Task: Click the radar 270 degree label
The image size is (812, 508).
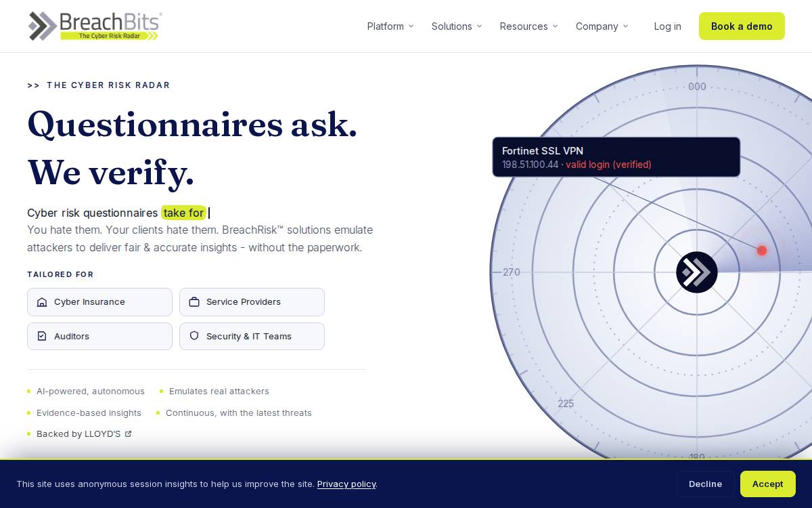Action: 511,272
